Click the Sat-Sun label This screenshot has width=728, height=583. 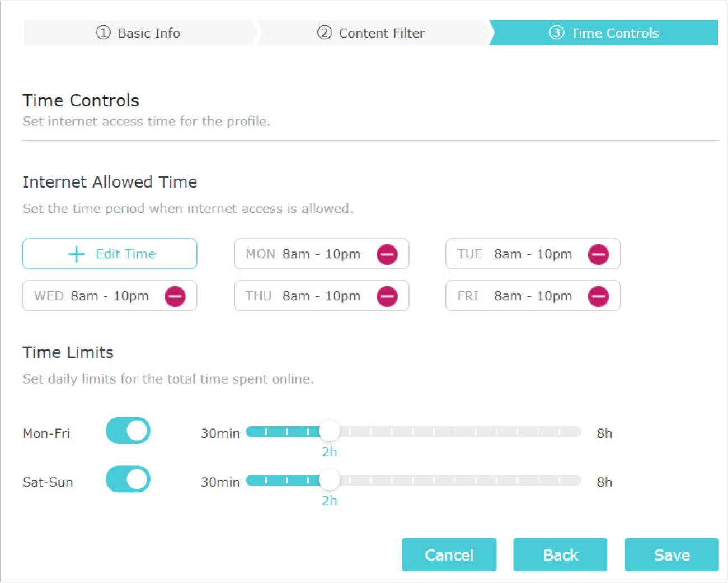(x=48, y=482)
